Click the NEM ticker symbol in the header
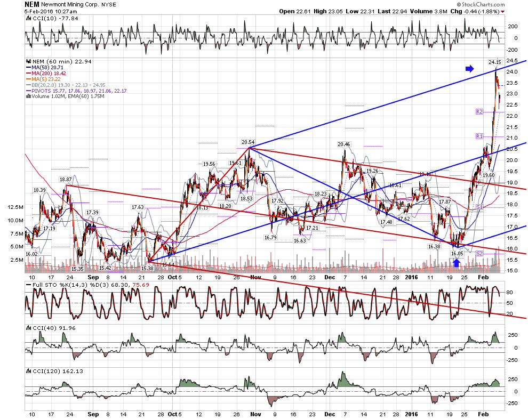Viewport: 528px width, 420px height. coord(32,4)
